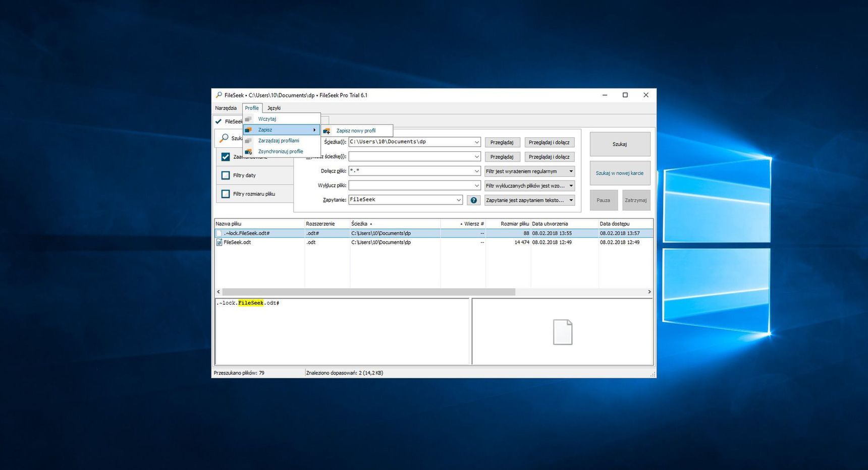This screenshot has height=470, width=868.
Task: Open the Narzędzia menu
Action: [x=226, y=108]
